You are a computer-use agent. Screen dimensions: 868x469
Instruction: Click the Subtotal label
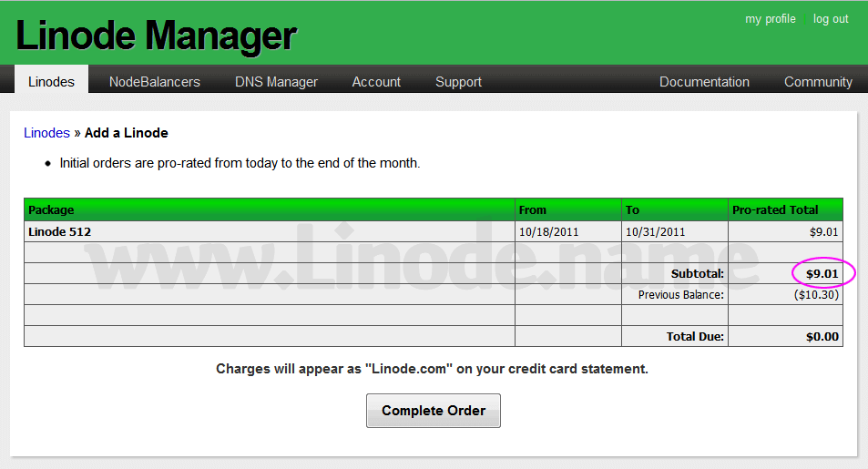point(698,273)
